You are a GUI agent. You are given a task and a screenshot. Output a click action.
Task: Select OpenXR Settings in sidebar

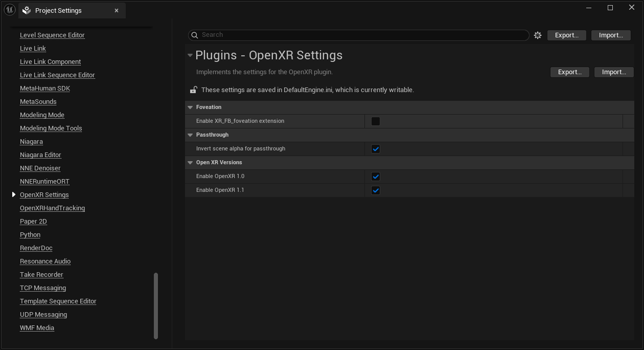tap(44, 195)
